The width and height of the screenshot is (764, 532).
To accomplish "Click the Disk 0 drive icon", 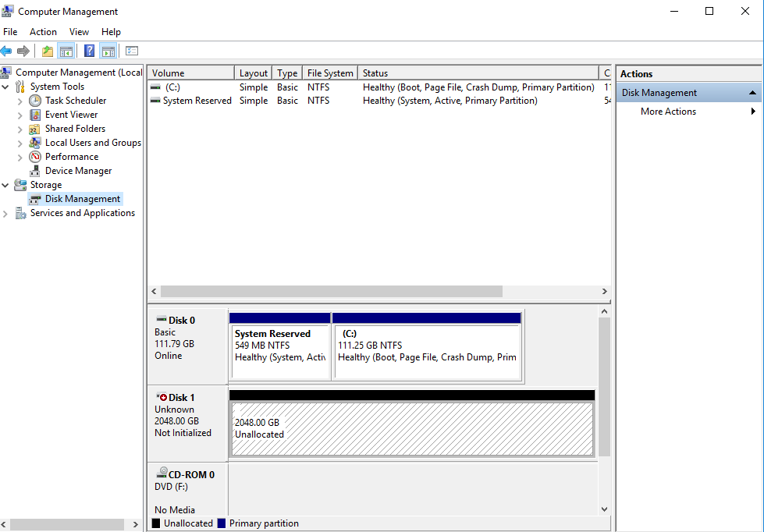I will tap(162, 319).
